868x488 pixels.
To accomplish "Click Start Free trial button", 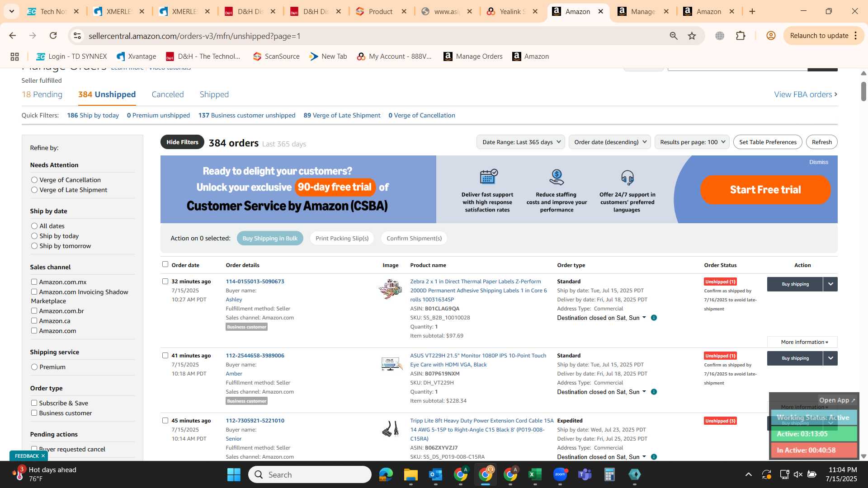I will [765, 190].
